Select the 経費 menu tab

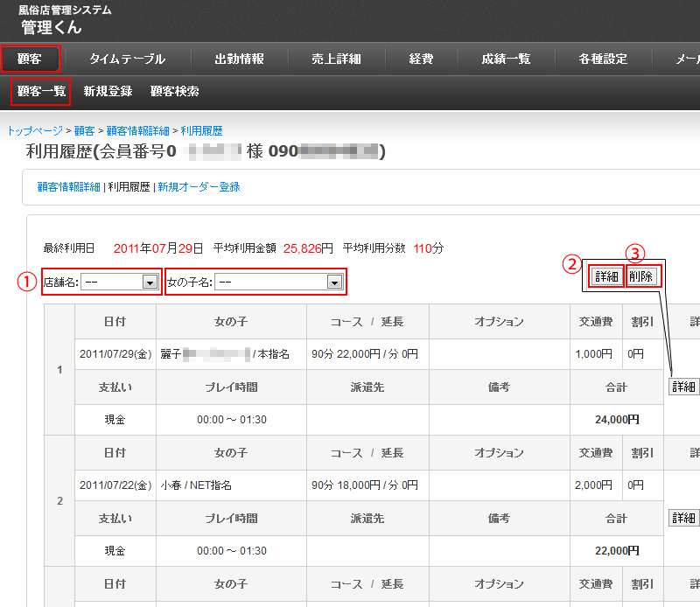pos(421,59)
